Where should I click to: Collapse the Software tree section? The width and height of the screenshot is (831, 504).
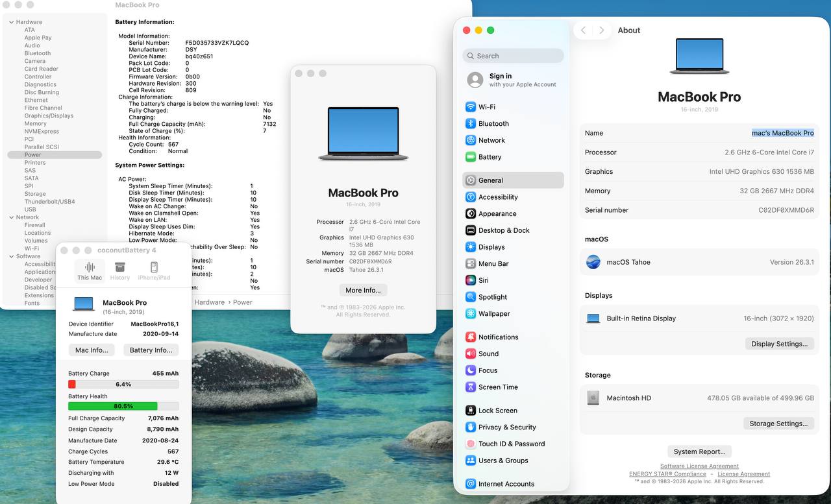click(11, 256)
